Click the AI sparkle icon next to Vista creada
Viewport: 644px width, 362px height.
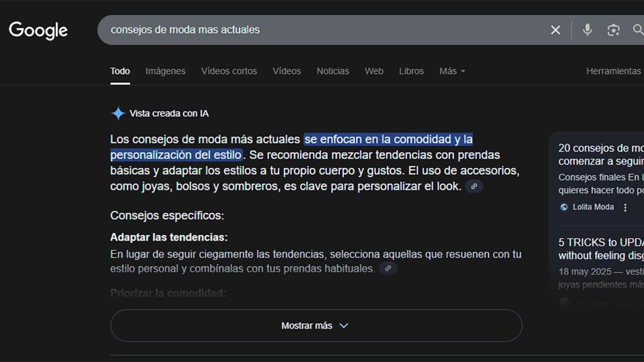pyautogui.click(x=119, y=113)
